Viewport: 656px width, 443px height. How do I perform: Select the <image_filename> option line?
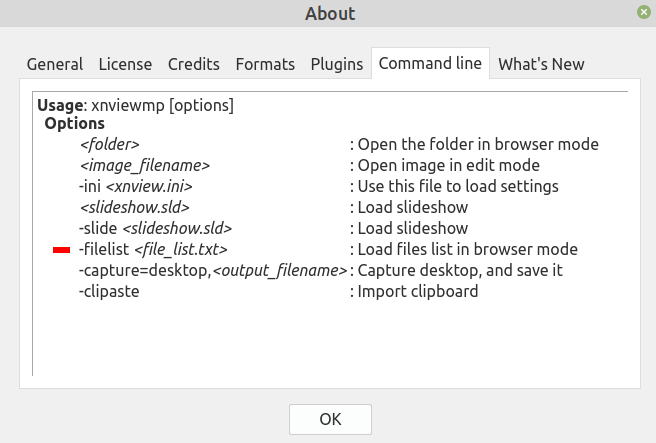click(145, 165)
